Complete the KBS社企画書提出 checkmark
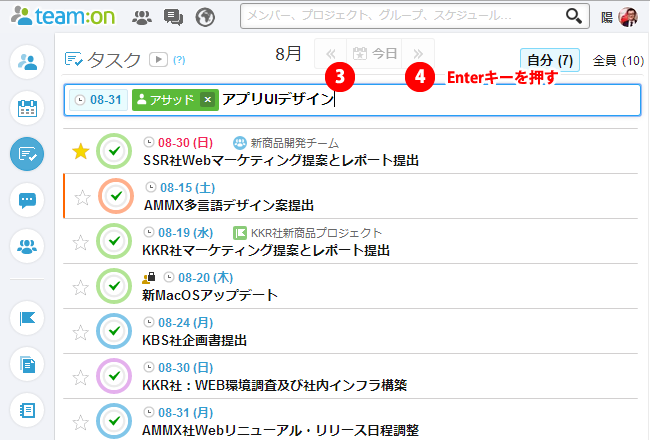 point(114,331)
